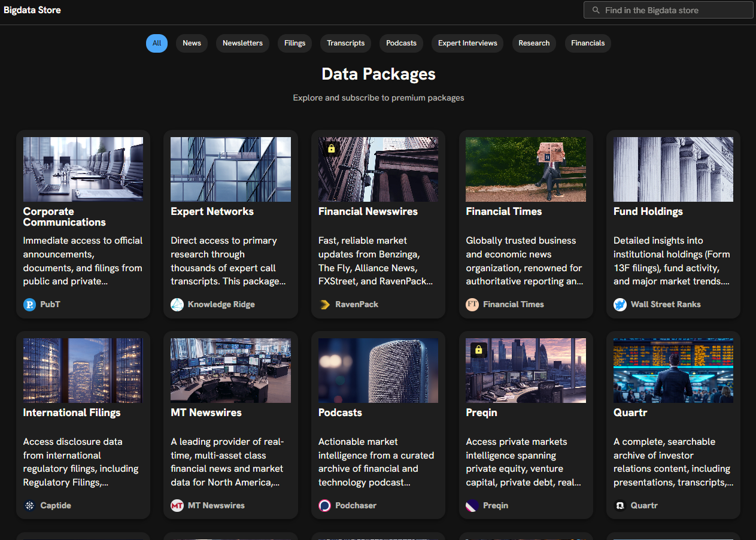Click the Podchaser provider logo icon
This screenshot has width=756, height=540.
tap(325, 506)
